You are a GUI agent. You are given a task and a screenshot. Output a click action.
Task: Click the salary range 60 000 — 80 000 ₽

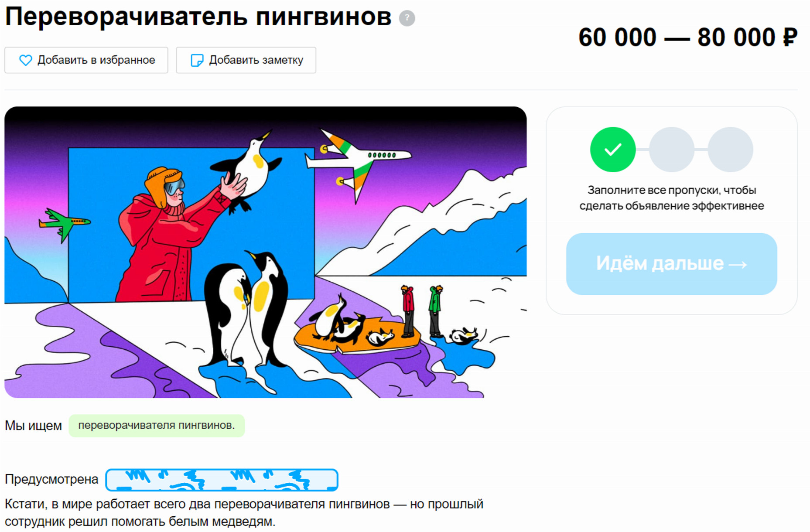687,38
